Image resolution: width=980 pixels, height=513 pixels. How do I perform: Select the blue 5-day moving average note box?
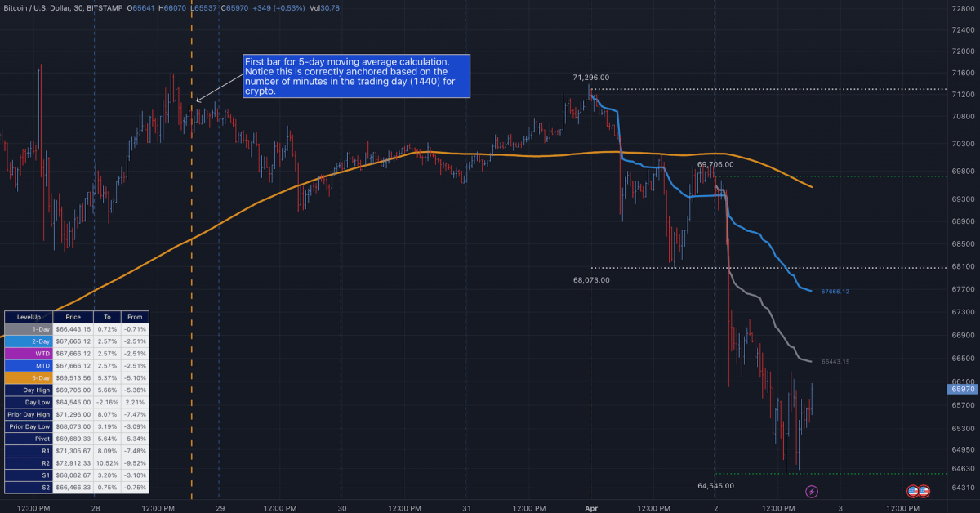click(x=357, y=76)
